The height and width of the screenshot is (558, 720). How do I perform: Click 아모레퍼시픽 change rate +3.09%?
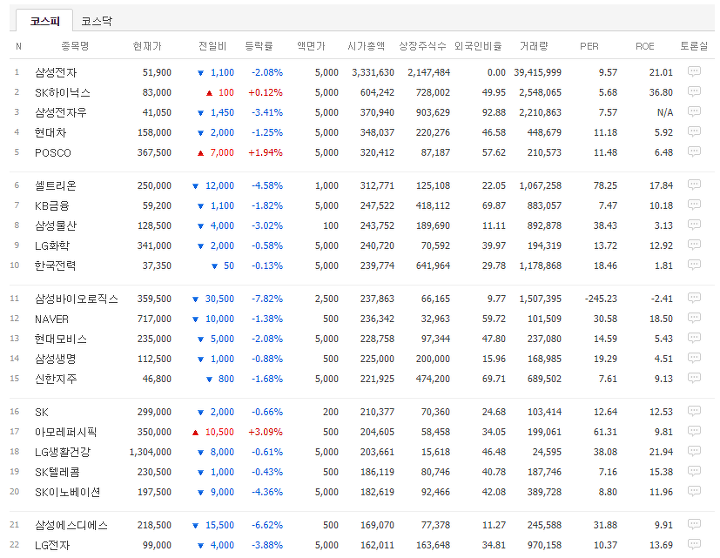coord(265,432)
